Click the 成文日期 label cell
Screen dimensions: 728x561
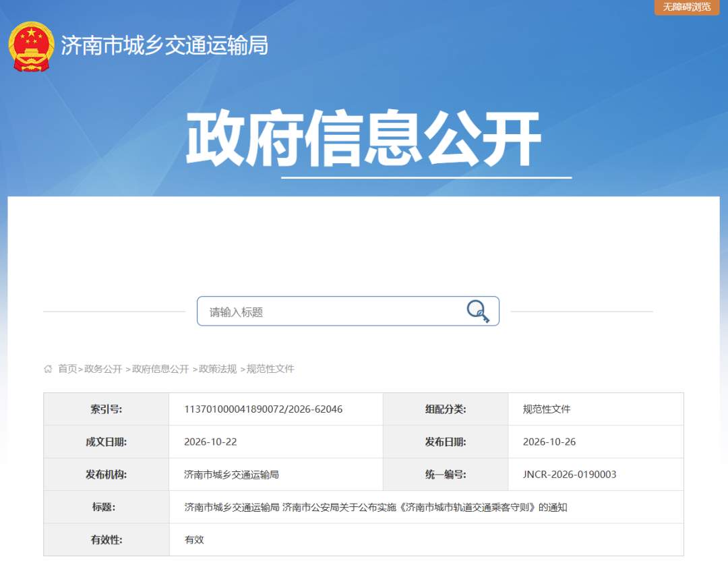click(107, 442)
